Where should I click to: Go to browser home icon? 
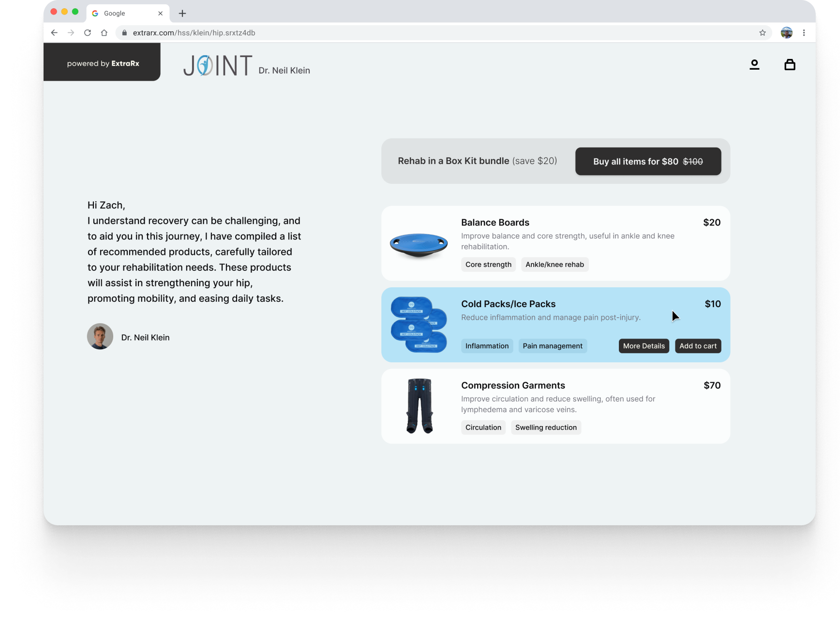104,33
